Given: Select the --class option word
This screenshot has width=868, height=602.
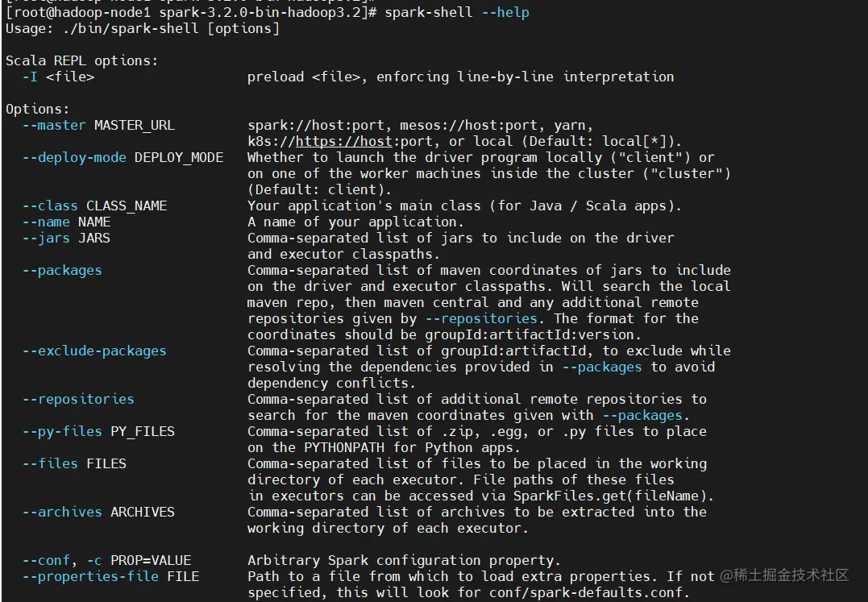Looking at the screenshot, I should click(51, 206).
